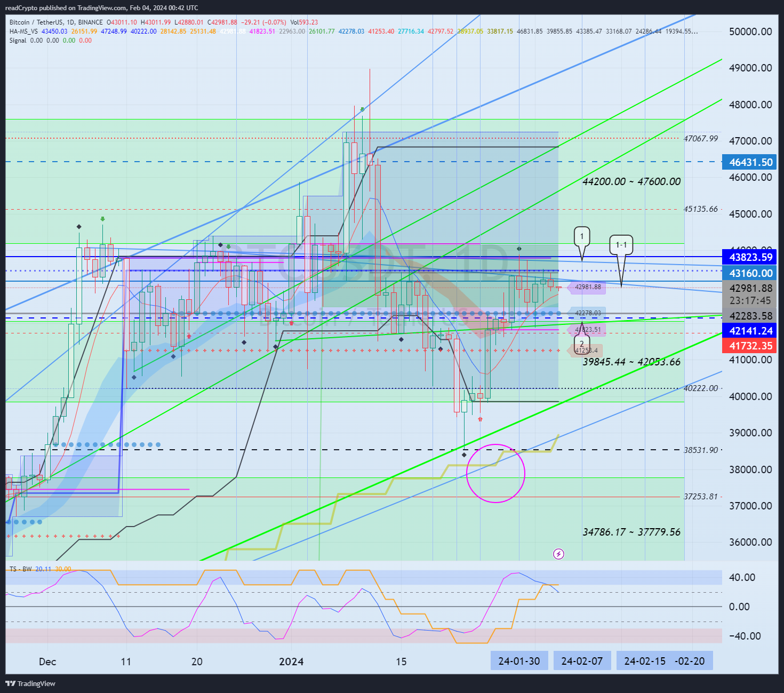Image resolution: width=784 pixels, height=693 pixels.
Task: Click the Signal indicator label
Action: [x=18, y=41]
